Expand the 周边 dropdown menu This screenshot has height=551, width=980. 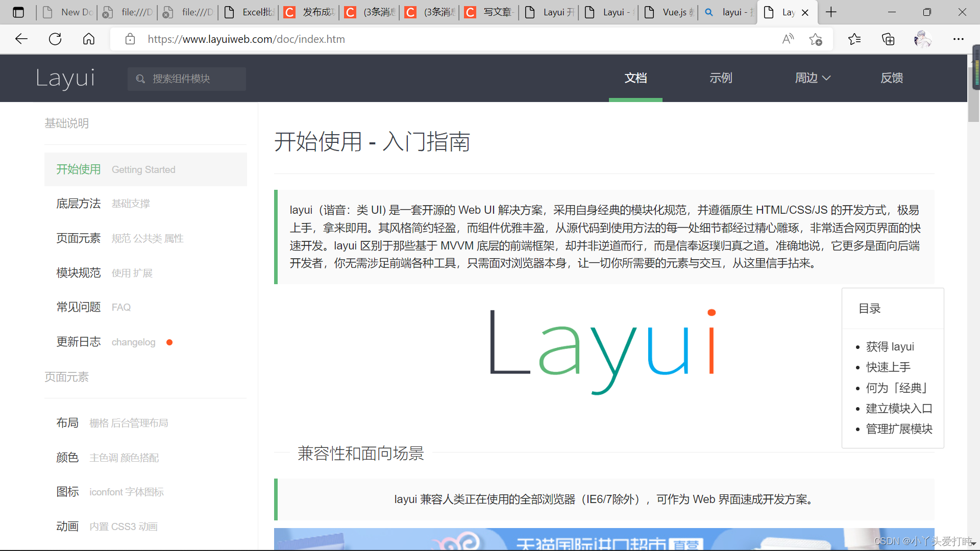click(812, 78)
